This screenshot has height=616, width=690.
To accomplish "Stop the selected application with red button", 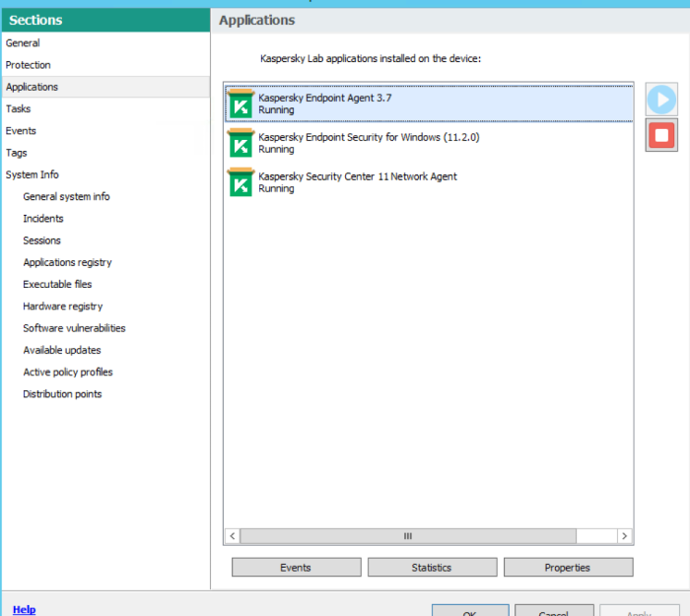I will [661, 135].
